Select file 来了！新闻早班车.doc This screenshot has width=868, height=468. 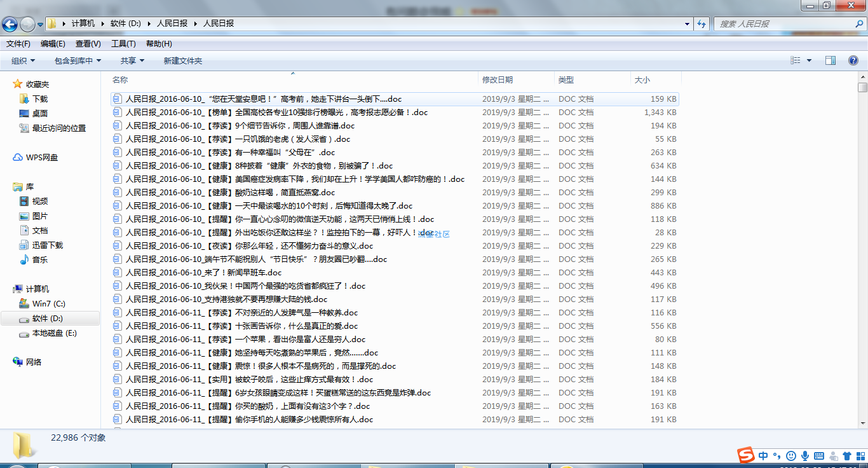coord(203,272)
